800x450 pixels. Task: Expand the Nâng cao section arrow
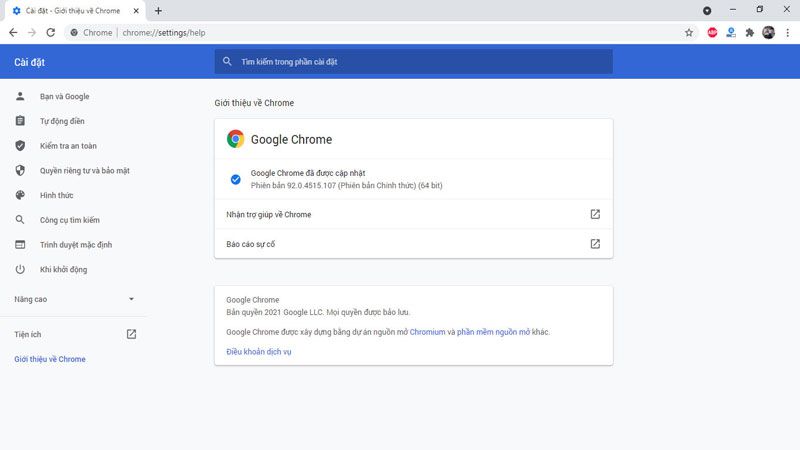point(131,299)
